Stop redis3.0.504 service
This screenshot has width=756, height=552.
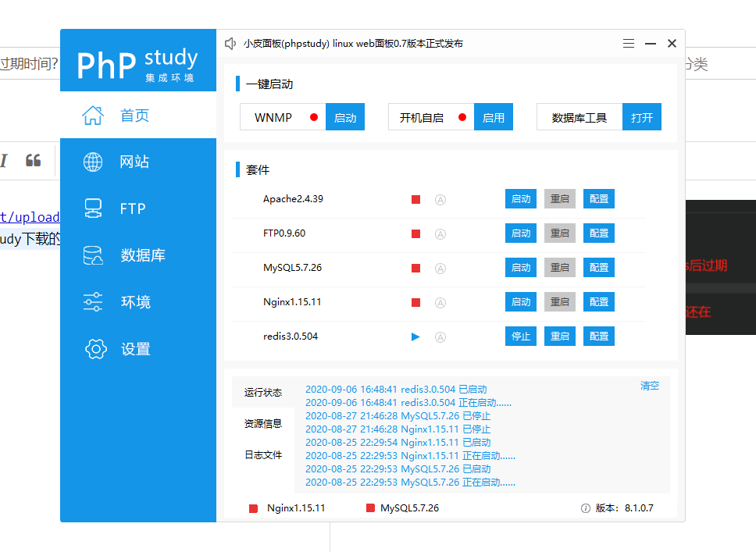pyautogui.click(x=521, y=336)
